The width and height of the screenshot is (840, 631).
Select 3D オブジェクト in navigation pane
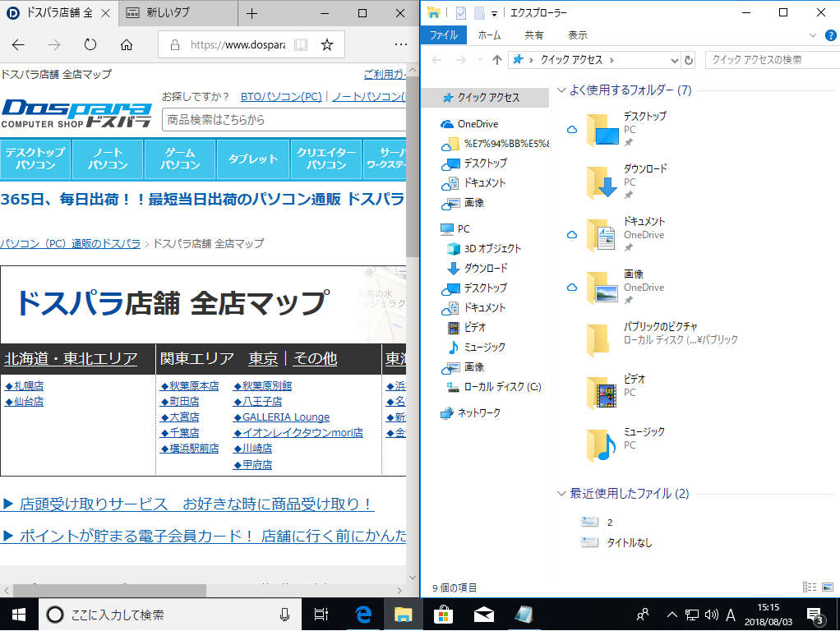click(484, 249)
